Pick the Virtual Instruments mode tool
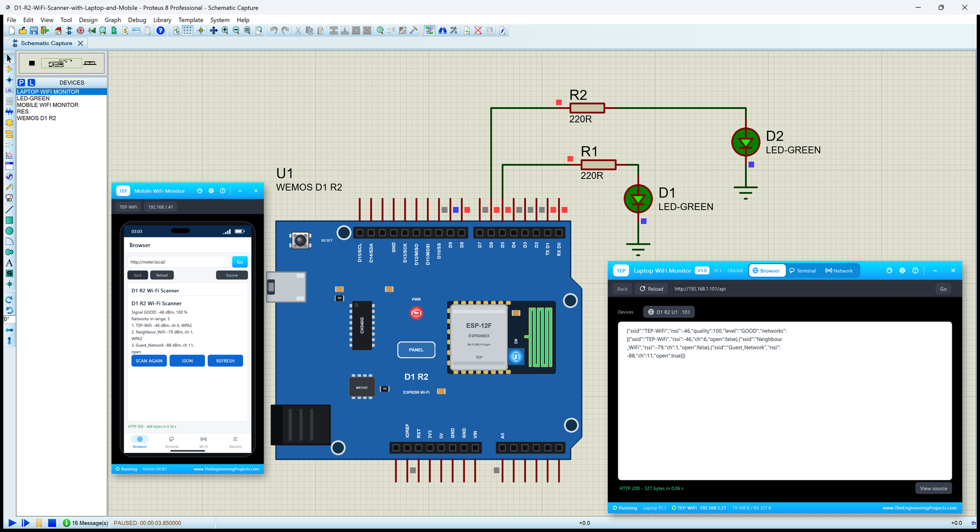The height and width of the screenshot is (532, 980). point(9,198)
